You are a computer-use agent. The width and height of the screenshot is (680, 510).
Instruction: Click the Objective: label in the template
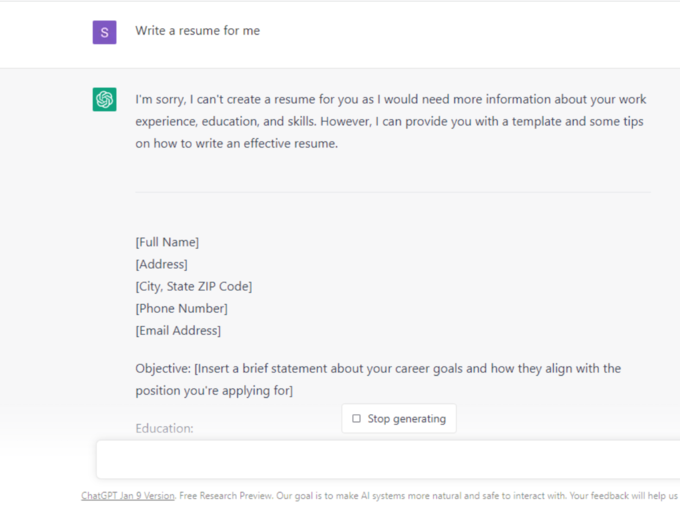pos(163,369)
